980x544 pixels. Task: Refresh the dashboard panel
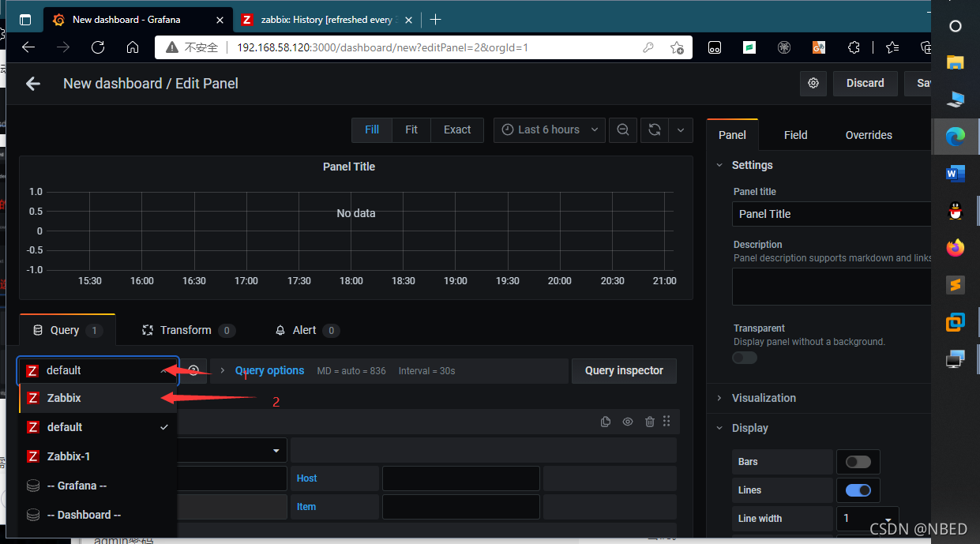click(x=655, y=129)
